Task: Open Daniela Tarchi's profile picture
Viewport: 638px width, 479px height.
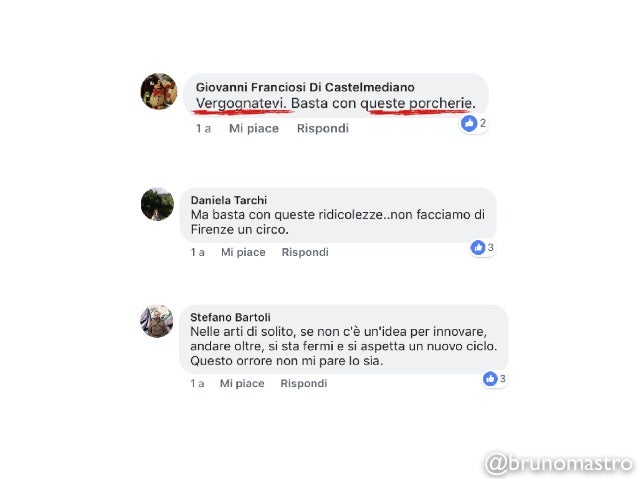Action: [157, 204]
